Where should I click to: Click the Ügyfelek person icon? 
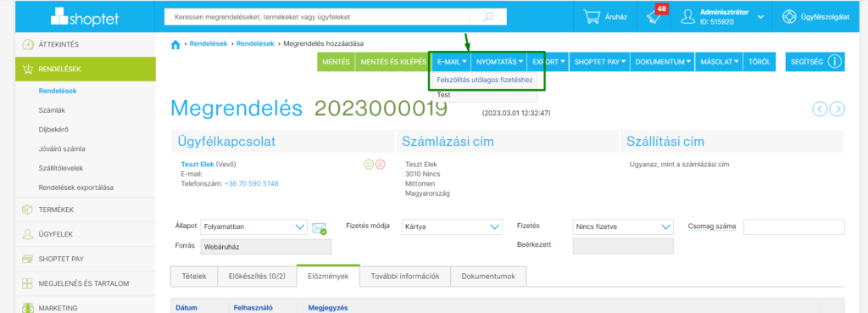click(27, 234)
